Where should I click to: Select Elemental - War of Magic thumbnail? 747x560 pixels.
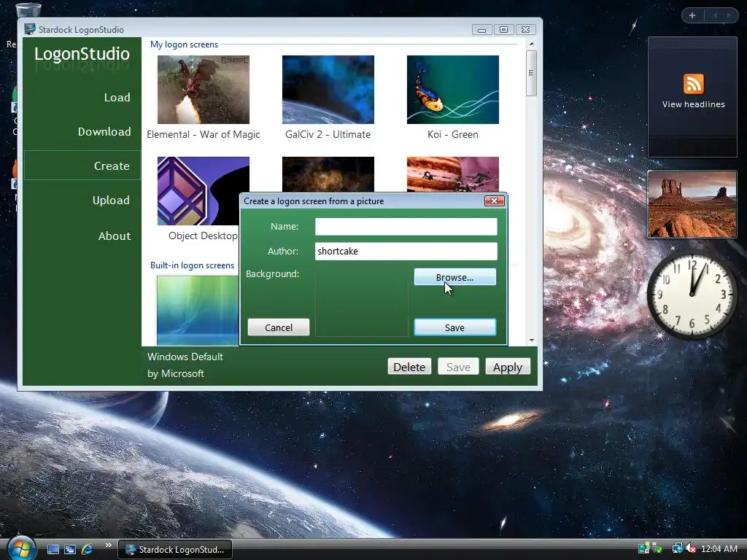pos(204,90)
